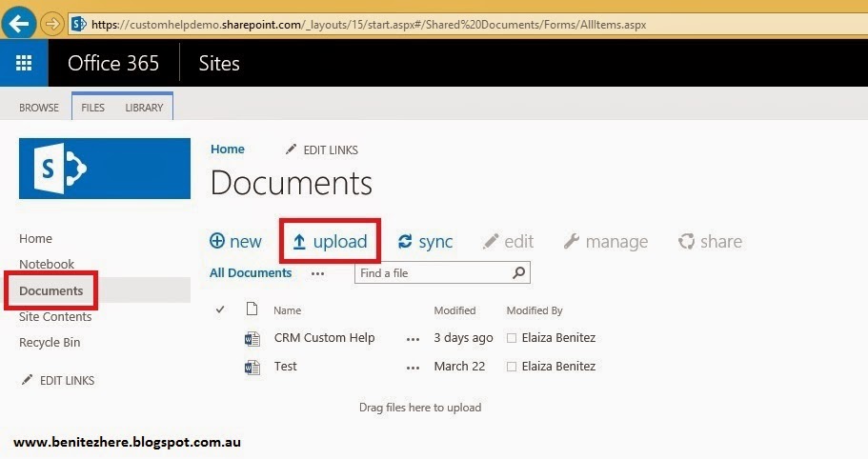Switch to the FILES ribbon tab
This screenshot has width=868, height=459.
click(x=93, y=108)
